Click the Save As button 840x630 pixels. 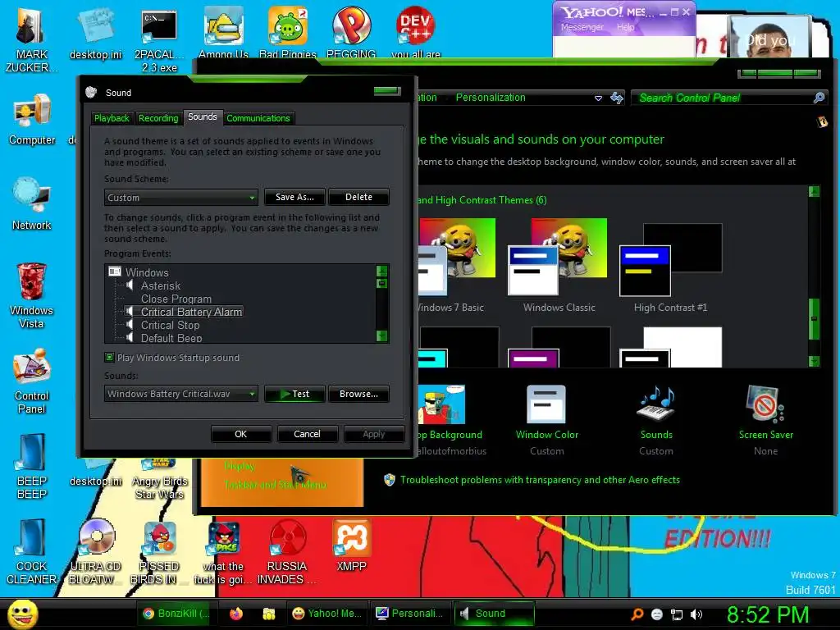coord(294,197)
